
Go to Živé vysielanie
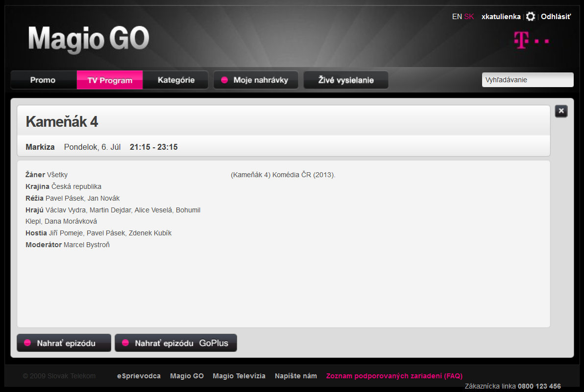pyautogui.click(x=346, y=80)
